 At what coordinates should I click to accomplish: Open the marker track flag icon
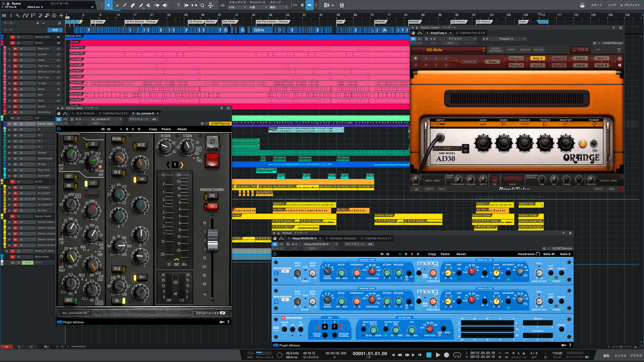33,15
